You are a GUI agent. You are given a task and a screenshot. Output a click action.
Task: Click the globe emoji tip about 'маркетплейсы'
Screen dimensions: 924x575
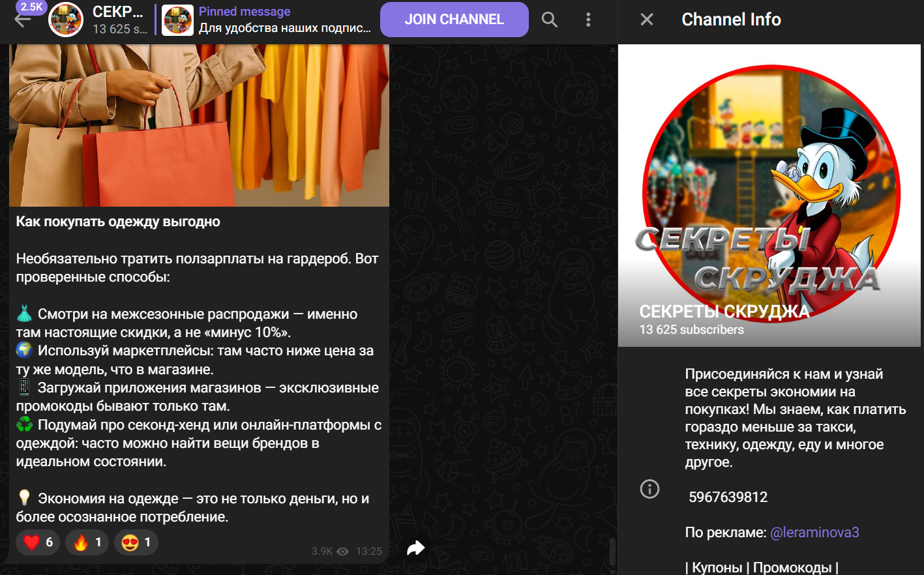[x=195, y=360]
